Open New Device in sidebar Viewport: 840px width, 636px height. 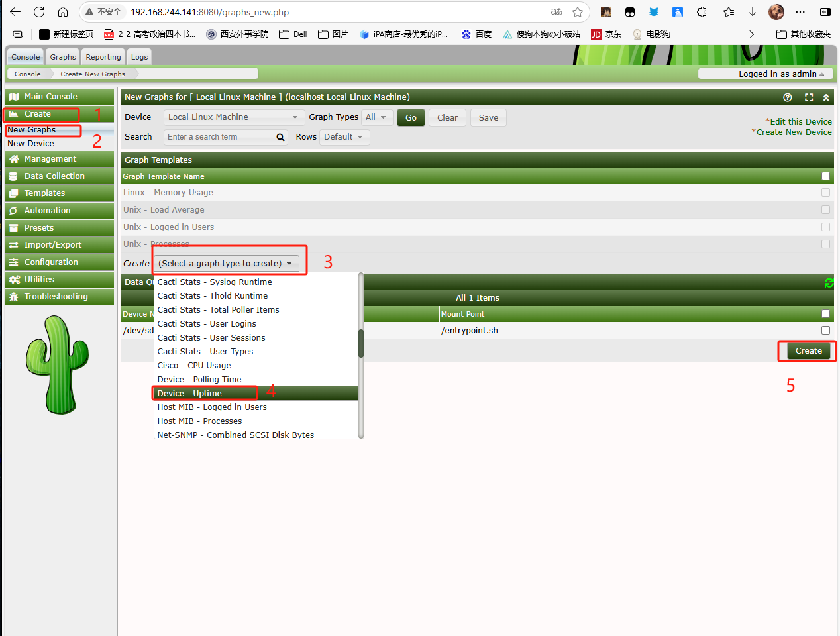30,144
